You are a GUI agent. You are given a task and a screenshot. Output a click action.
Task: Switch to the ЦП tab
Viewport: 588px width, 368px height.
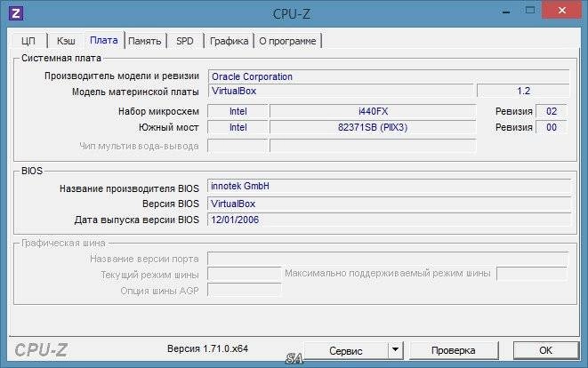point(28,41)
